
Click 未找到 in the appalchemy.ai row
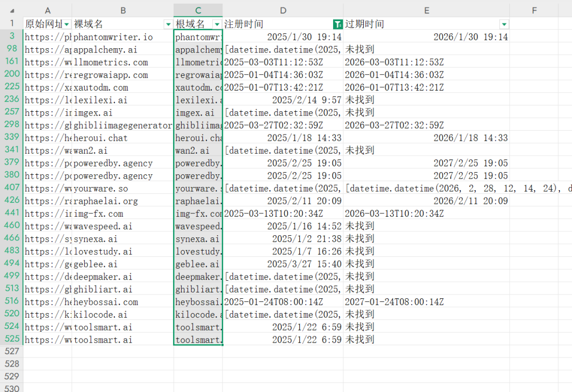pos(426,50)
